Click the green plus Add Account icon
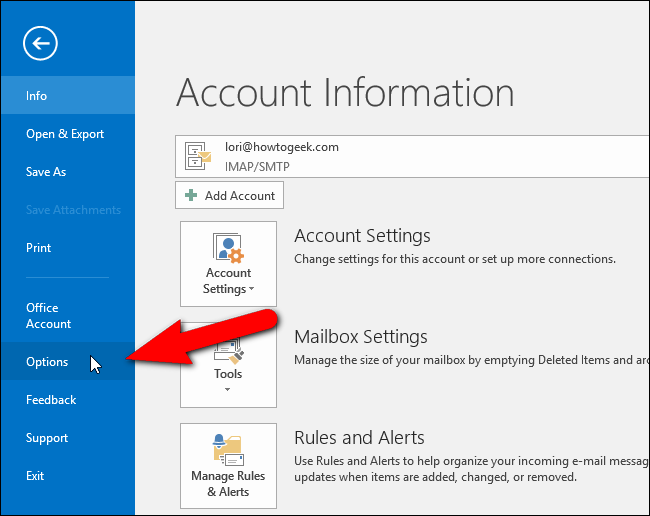The image size is (650, 516). 192,196
